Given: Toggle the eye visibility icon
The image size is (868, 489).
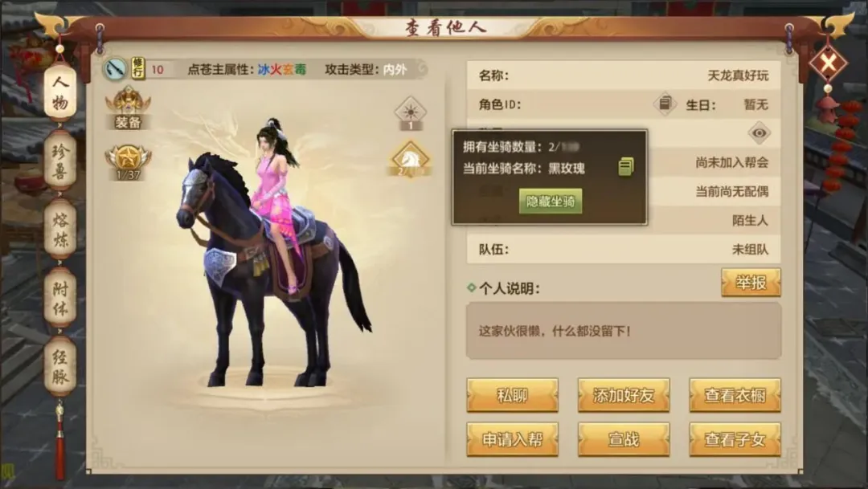Looking at the screenshot, I should tap(759, 132).
